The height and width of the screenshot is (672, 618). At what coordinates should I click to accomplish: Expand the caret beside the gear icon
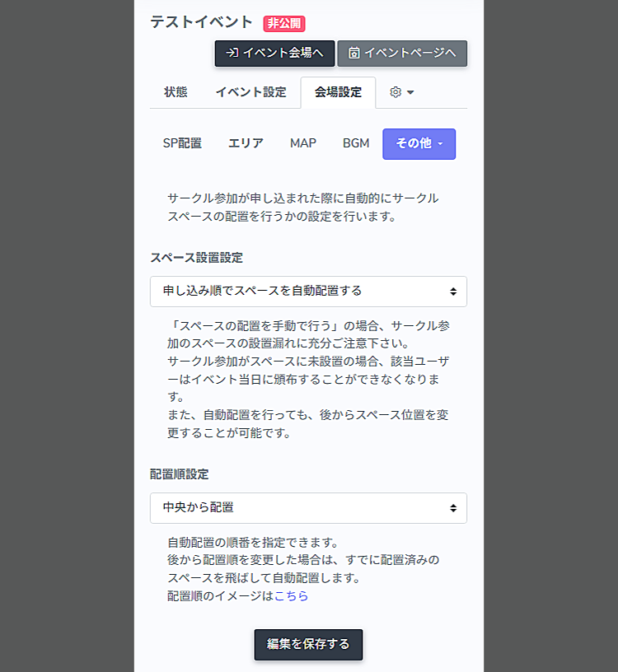pos(410,92)
